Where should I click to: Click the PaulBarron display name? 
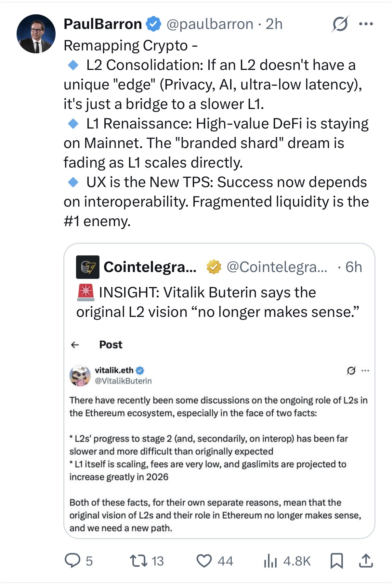tap(103, 24)
